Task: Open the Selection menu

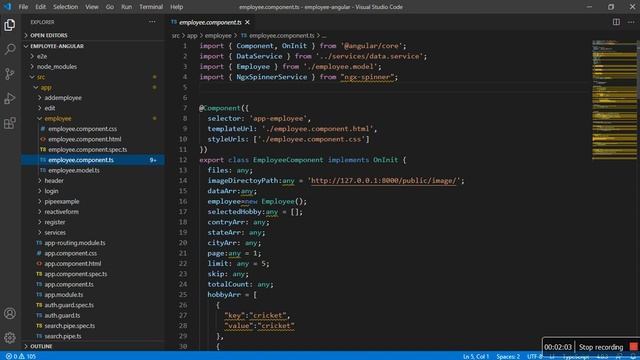Action: pos(65,7)
